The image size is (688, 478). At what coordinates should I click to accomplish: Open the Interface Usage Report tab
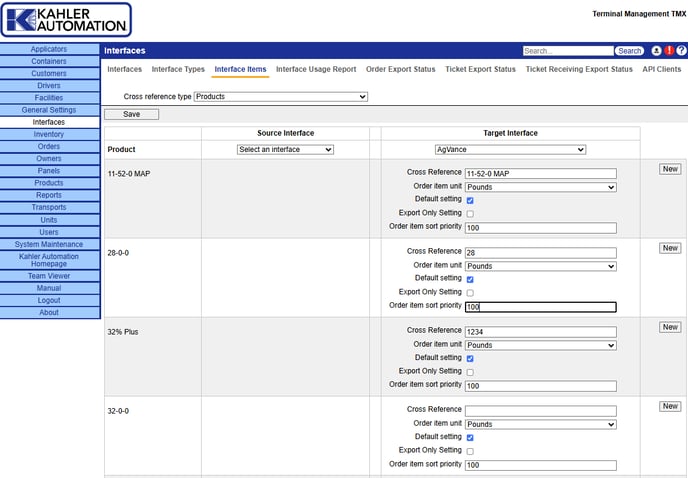316,69
